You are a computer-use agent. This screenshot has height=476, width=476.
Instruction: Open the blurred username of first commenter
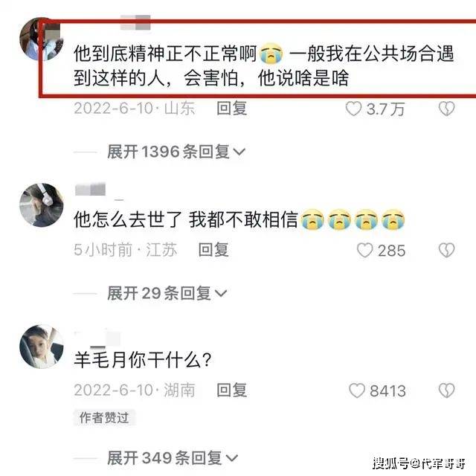coord(135,22)
